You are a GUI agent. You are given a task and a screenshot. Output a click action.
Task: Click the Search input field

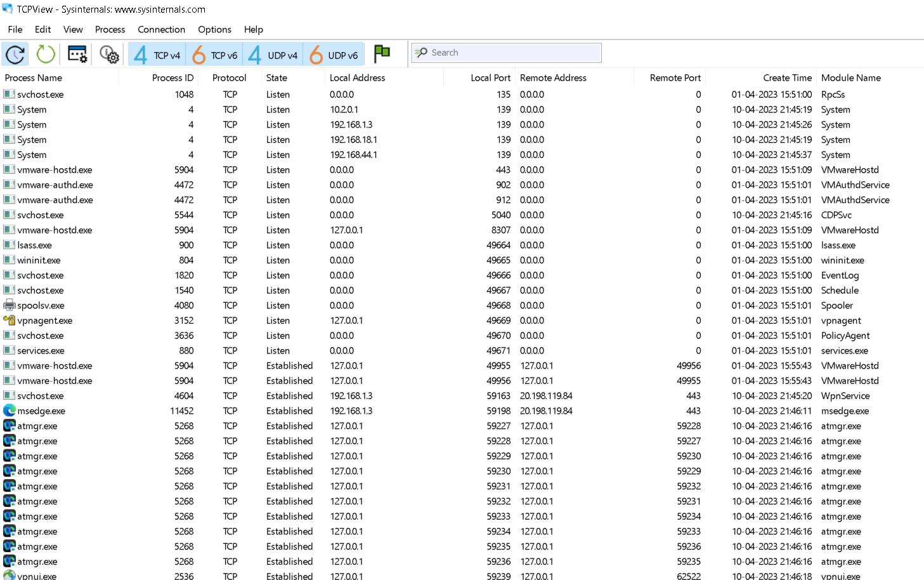pos(506,53)
